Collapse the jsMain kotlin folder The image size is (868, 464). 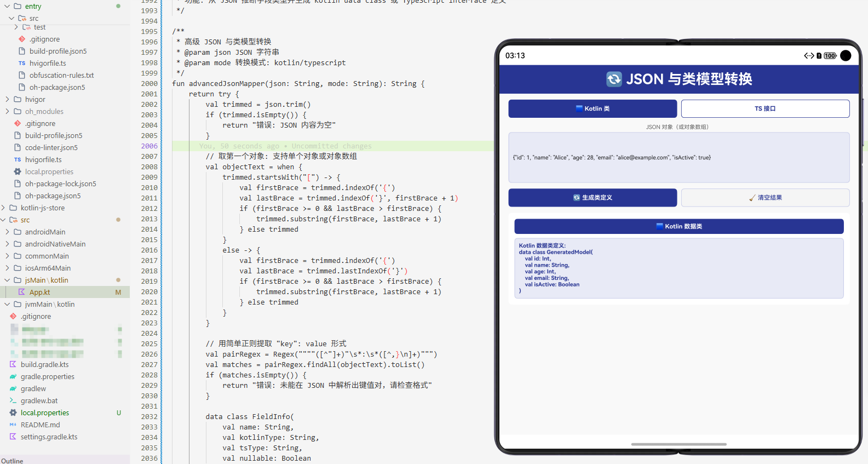7,280
